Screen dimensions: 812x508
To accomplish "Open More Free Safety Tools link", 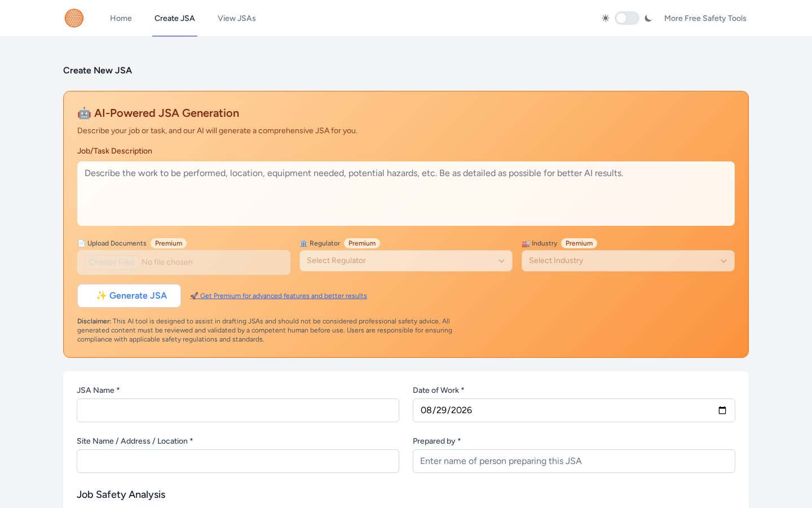I will pos(705,18).
